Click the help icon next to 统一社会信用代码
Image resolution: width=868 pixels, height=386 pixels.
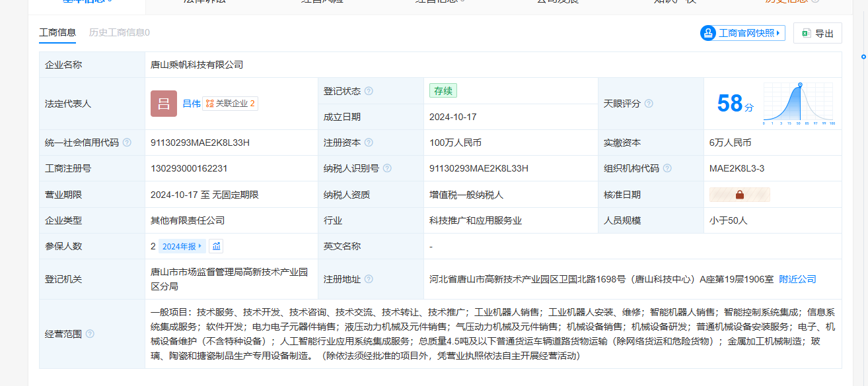[127, 143]
